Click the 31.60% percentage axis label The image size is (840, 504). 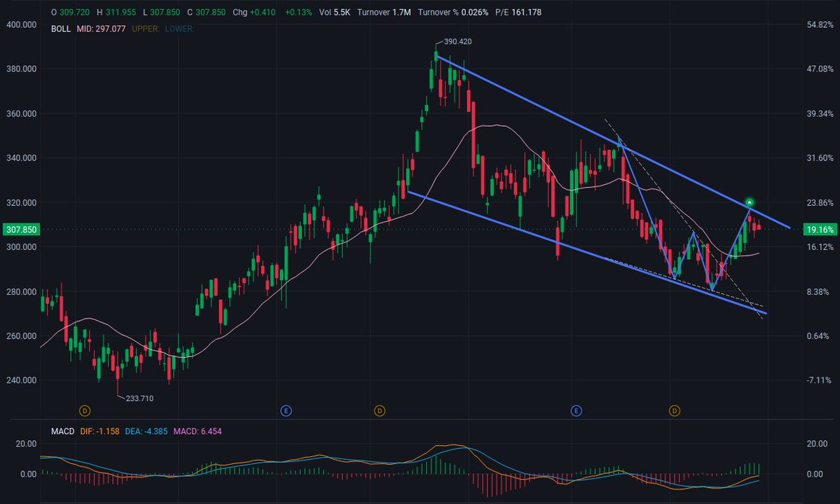click(820, 157)
